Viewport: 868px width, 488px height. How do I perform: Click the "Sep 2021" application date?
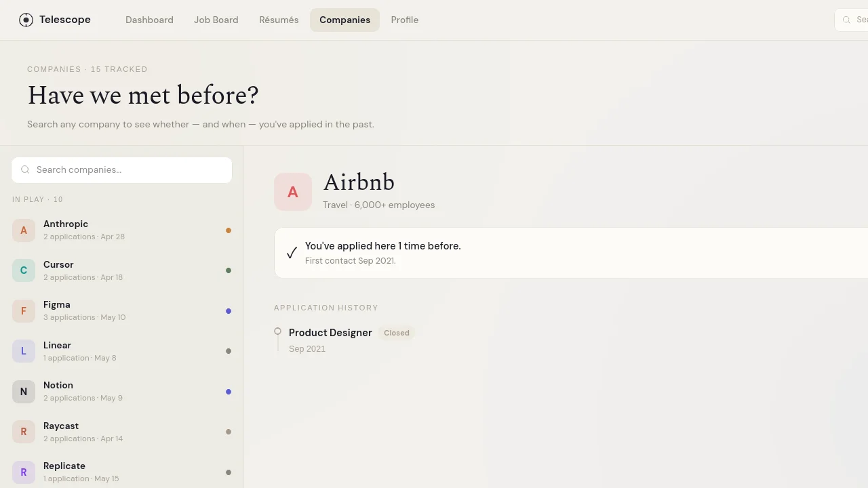point(307,349)
